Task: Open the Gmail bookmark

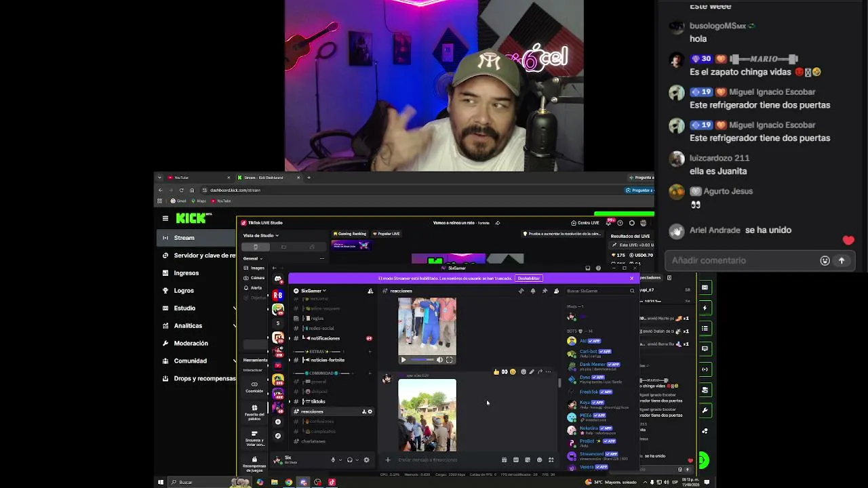Action: [x=178, y=201]
